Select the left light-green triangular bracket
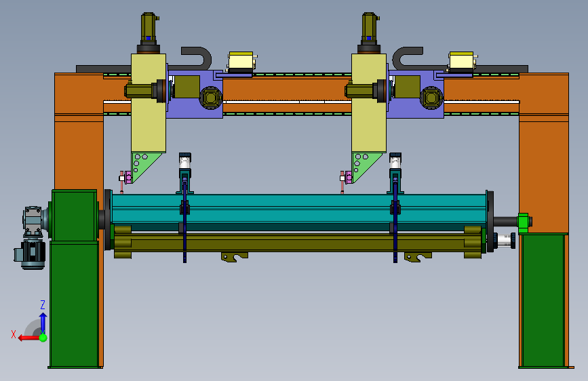Viewport: 588px width, 381px height. point(142,164)
